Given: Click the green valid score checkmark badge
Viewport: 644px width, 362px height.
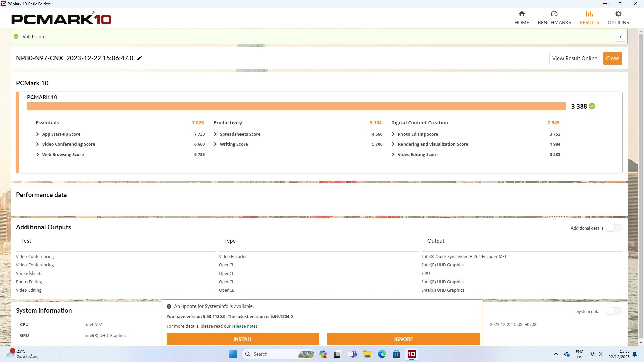Looking at the screenshot, I should [592, 106].
